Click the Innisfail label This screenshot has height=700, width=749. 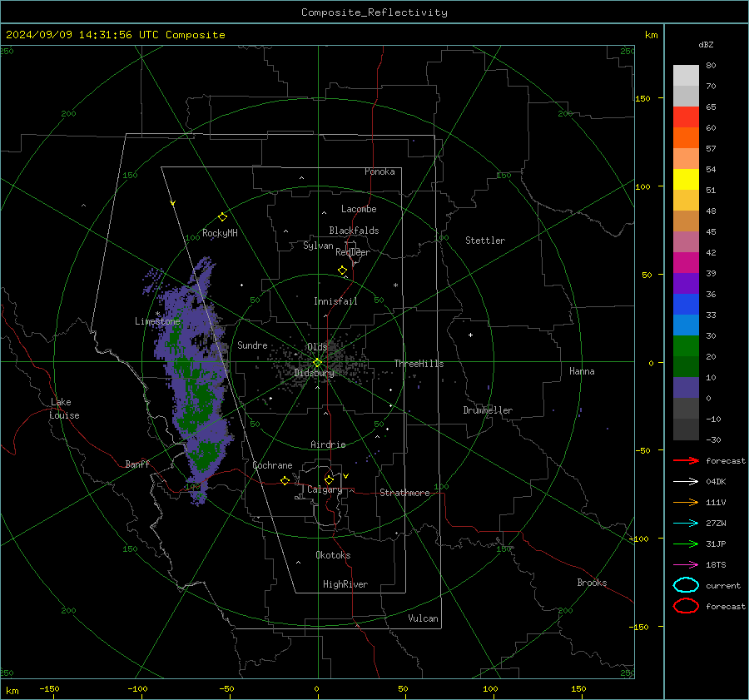coord(335,301)
